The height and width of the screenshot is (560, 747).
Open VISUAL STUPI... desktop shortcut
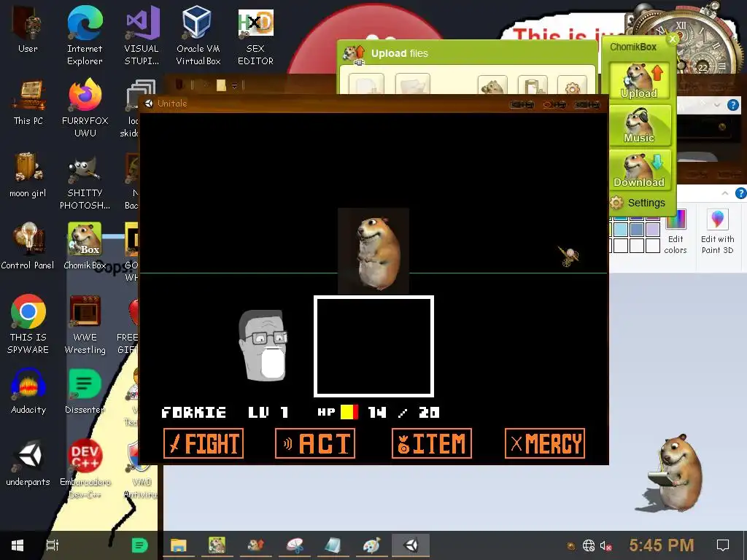pyautogui.click(x=142, y=36)
